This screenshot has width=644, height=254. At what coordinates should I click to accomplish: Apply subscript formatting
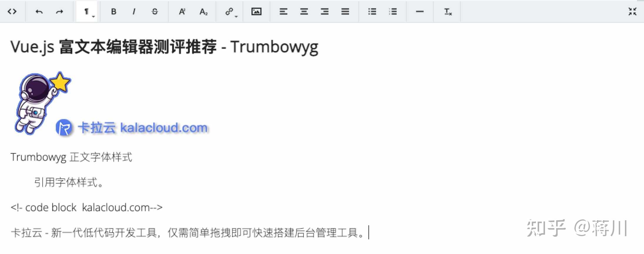(x=203, y=11)
